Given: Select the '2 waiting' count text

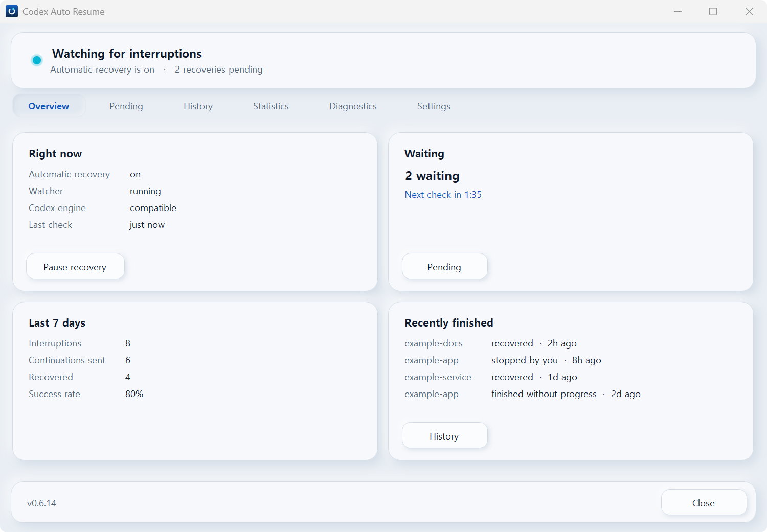Looking at the screenshot, I should 432,176.
